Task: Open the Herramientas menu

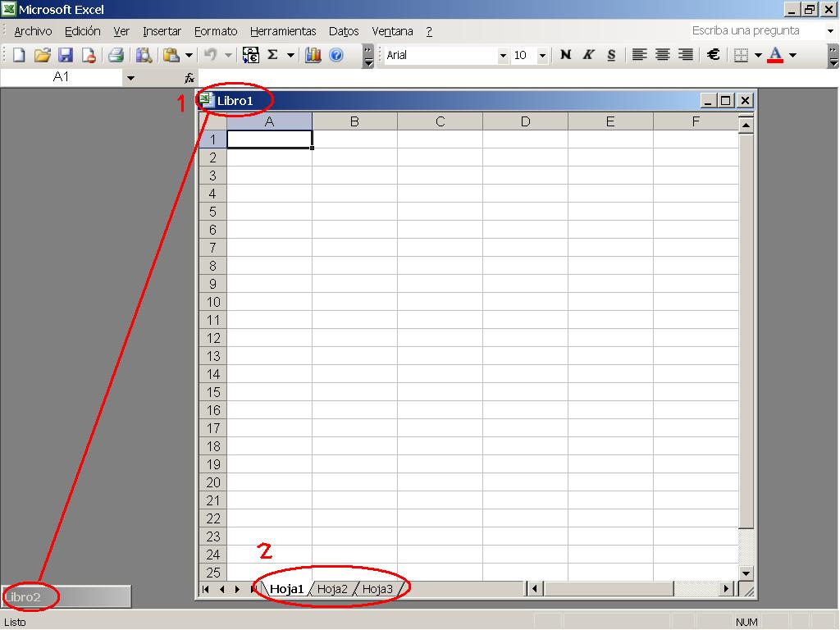Action: [283, 31]
